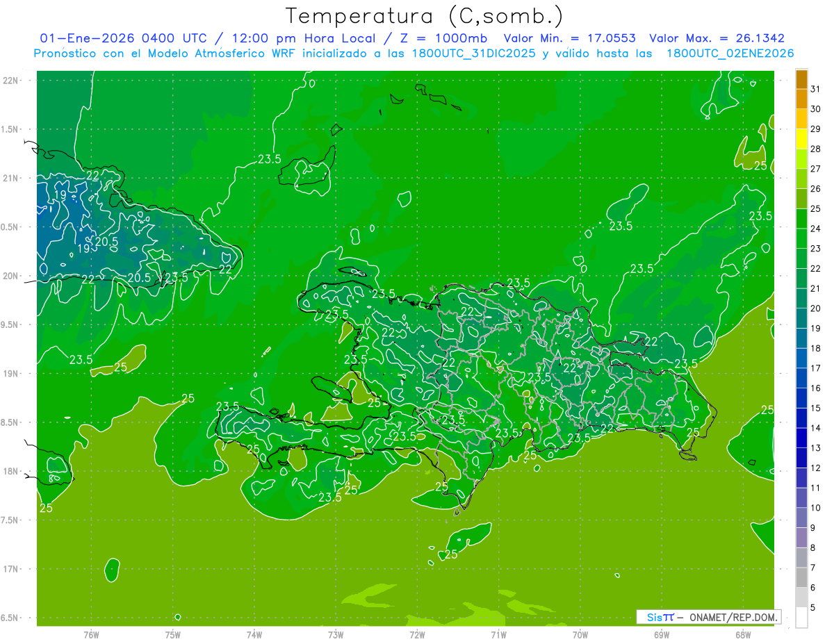Pick gray swatch between legend 6 and 7

[801, 577]
